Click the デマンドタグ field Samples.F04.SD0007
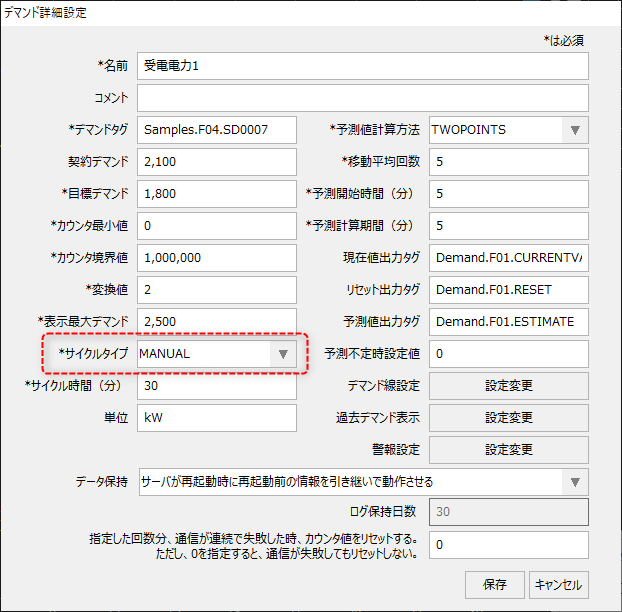Screen dimensions: 622x612 pyautogui.click(x=217, y=130)
